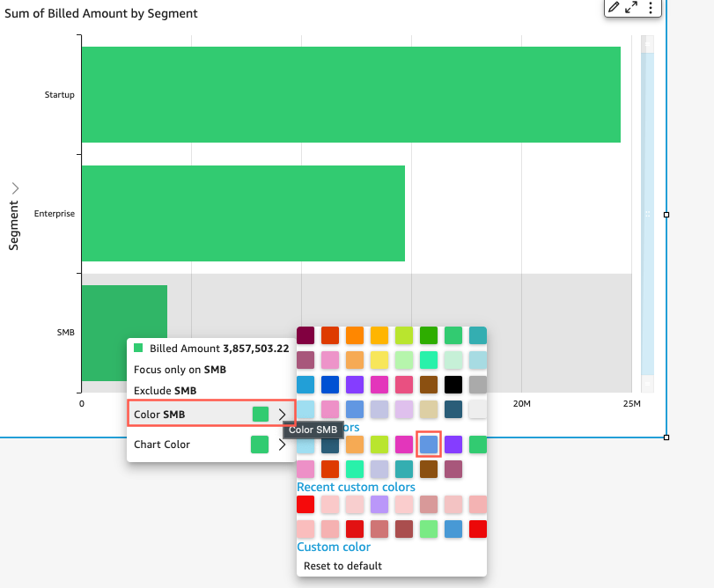Open the Custom color option
Viewport: 714px width, 588px height.
(x=334, y=547)
